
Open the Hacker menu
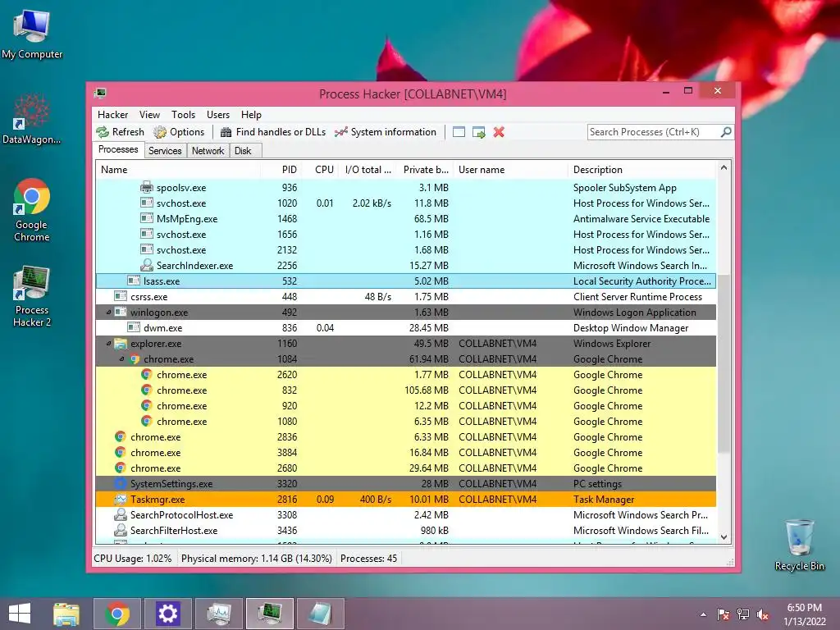pos(112,115)
